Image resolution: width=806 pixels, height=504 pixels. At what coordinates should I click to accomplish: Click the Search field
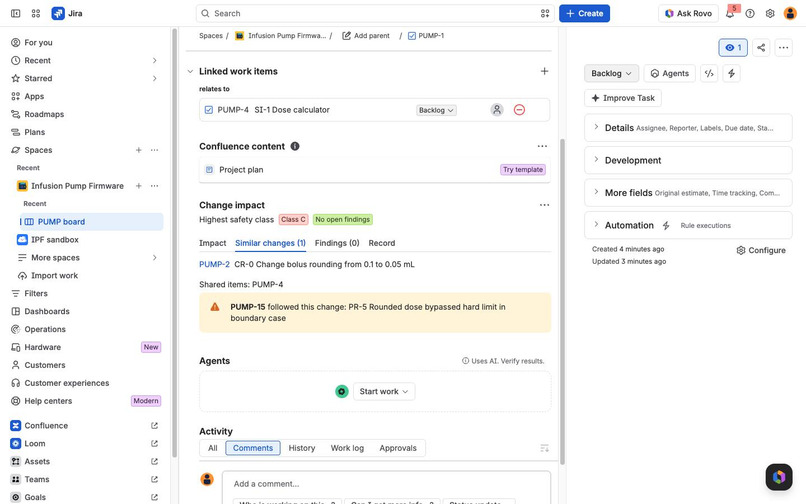374,13
